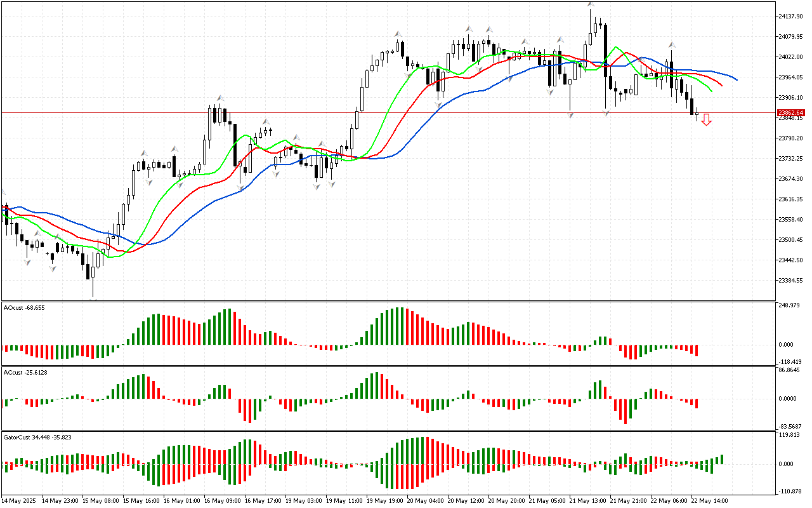Click the 22 May 14:00 time label
812x508 pixels.
click(x=709, y=500)
